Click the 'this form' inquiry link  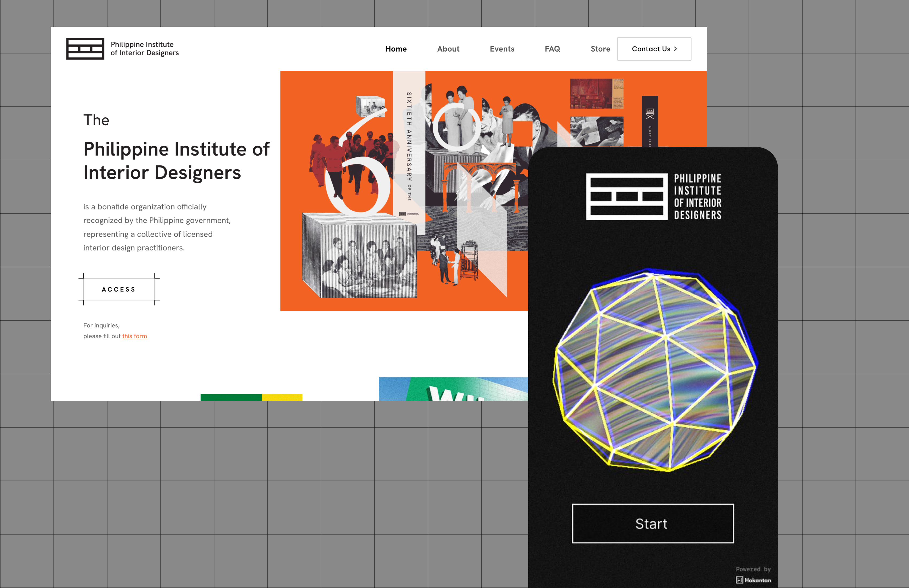click(x=134, y=336)
